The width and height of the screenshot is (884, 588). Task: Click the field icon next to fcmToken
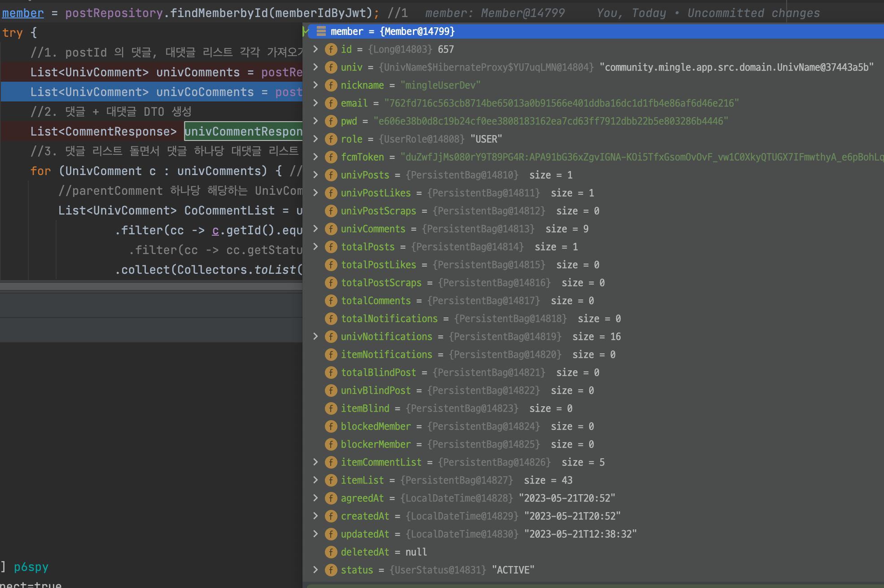coord(331,157)
